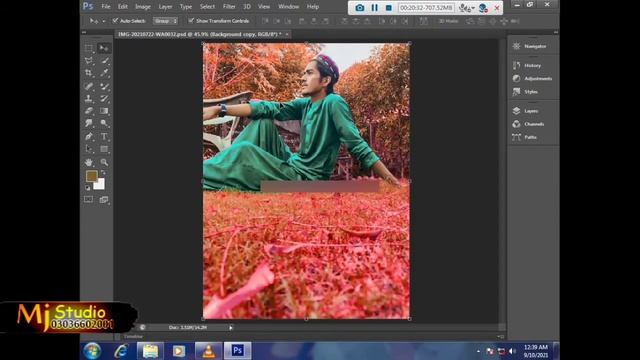640x360 pixels.
Task: Select the Rectangle shape tool
Action: (x=104, y=149)
